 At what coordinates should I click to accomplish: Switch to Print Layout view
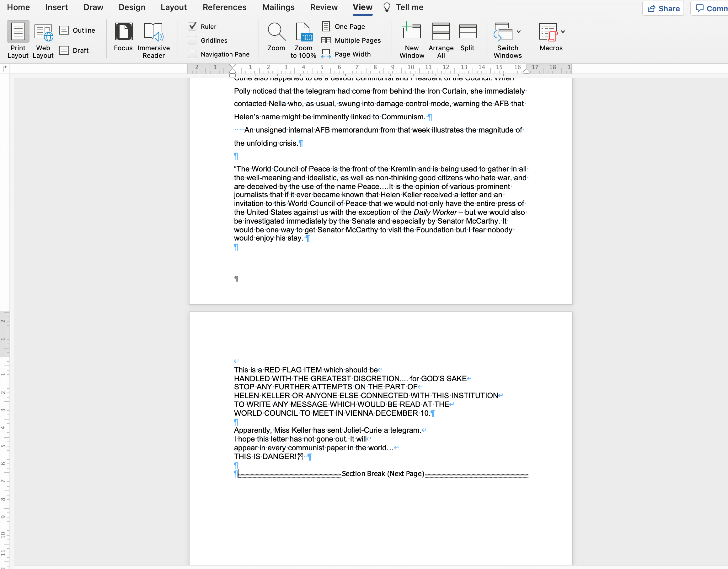pos(18,39)
